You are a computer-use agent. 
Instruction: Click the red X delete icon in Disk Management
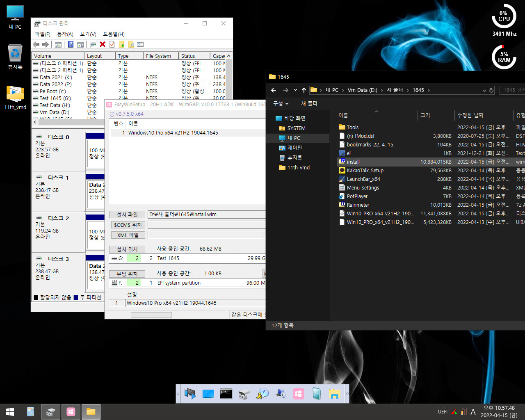[x=103, y=44]
